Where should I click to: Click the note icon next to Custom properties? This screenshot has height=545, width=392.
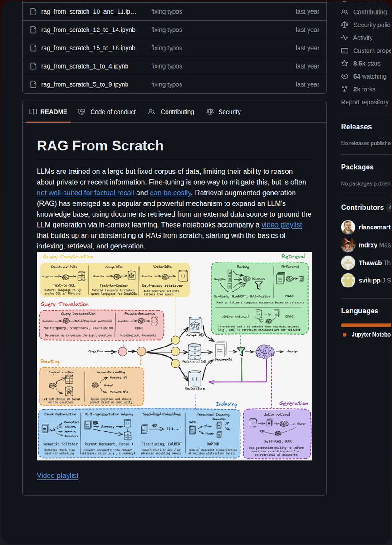point(345,50)
